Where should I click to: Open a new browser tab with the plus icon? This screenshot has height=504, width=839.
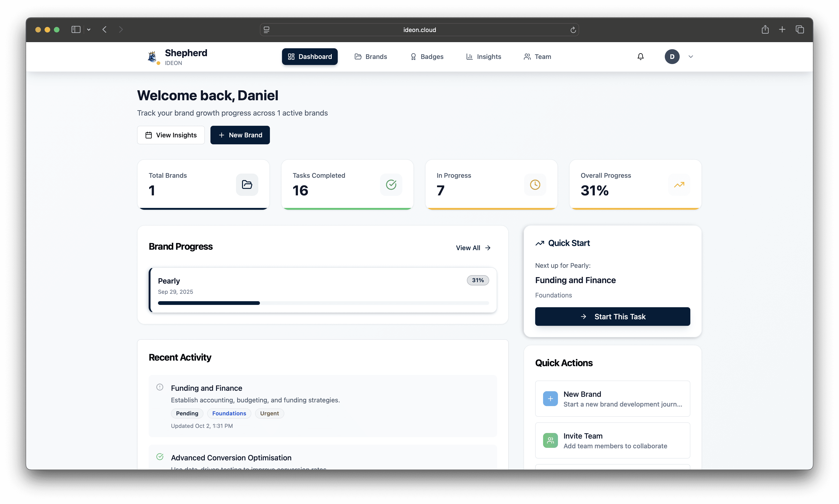tap(782, 29)
